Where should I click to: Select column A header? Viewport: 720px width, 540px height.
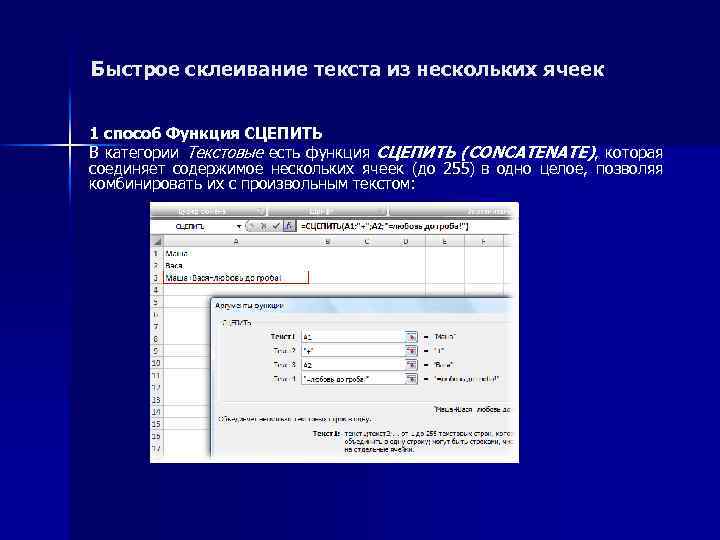[236, 241]
